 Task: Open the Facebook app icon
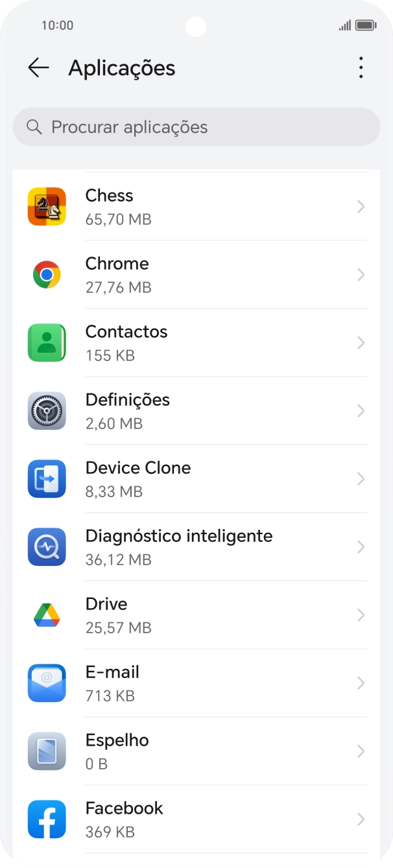pos(46,819)
